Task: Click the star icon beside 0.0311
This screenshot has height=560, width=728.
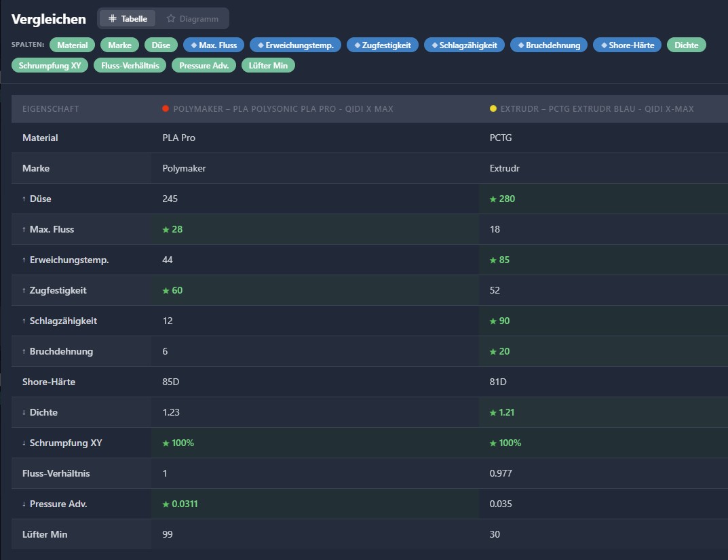Action: click(x=166, y=504)
